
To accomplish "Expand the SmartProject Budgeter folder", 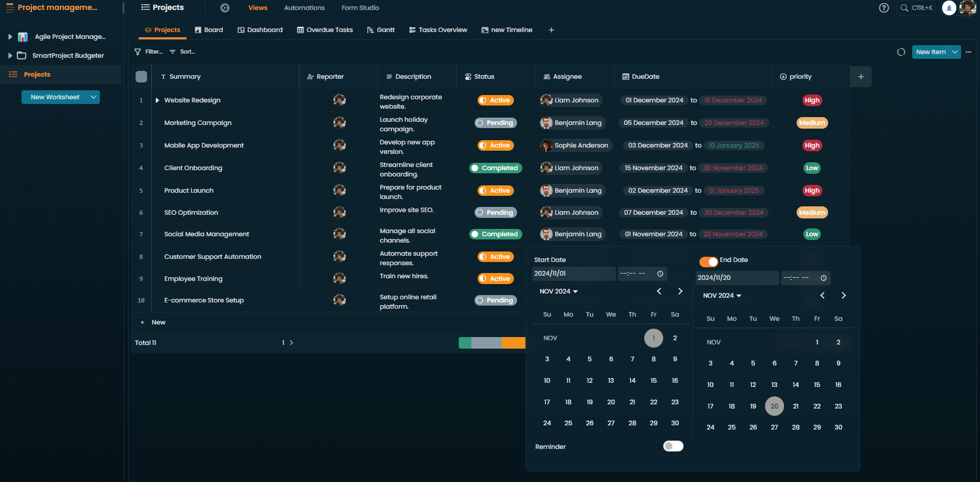I will pos(9,56).
